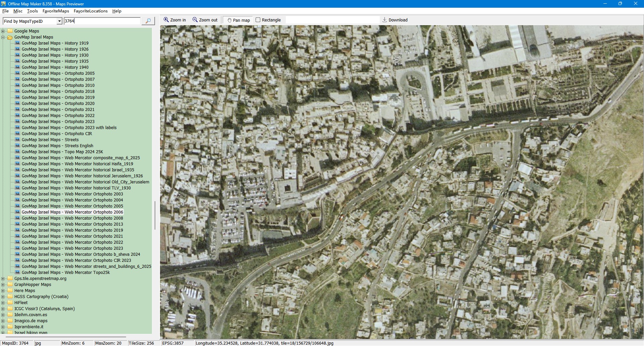The image size is (644, 346).
Task: Expand the Google Maps folder
Action: [3, 31]
